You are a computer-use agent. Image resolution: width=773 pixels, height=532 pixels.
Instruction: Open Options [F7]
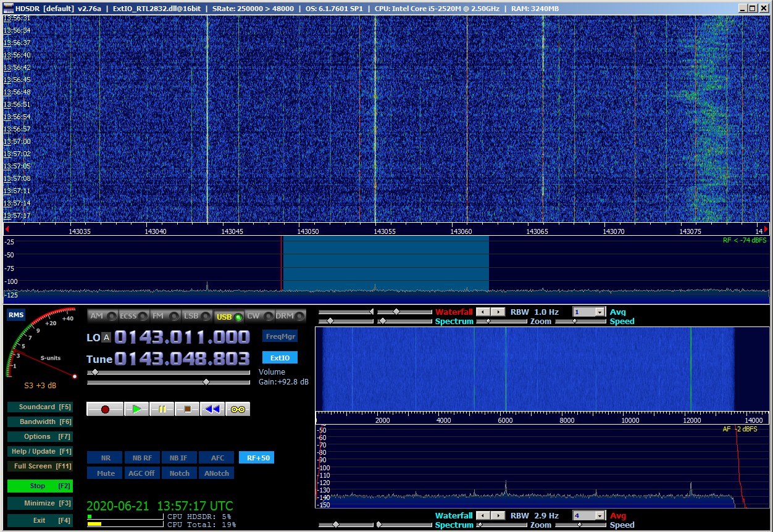(x=40, y=436)
